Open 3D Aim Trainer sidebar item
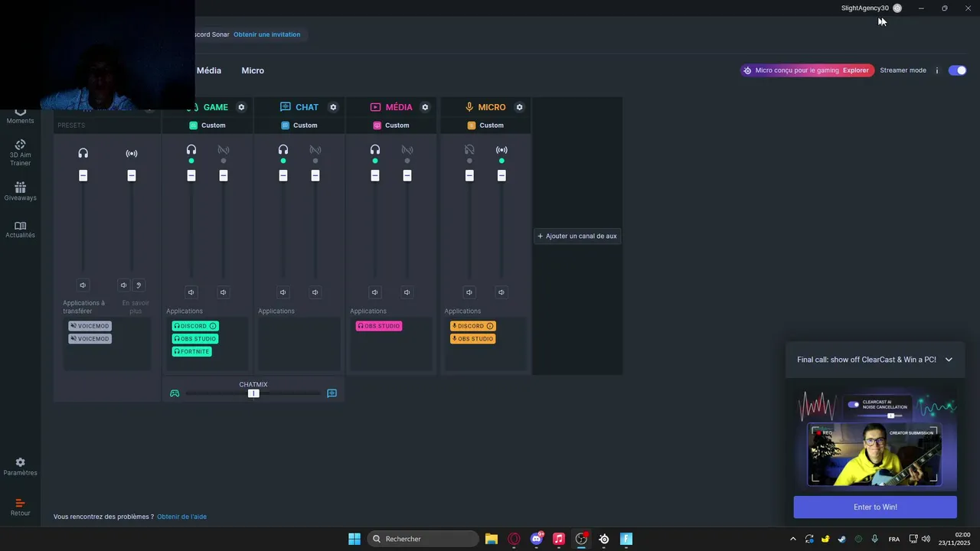The height and width of the screenshot is (551, 980). [x=21, y=153]
